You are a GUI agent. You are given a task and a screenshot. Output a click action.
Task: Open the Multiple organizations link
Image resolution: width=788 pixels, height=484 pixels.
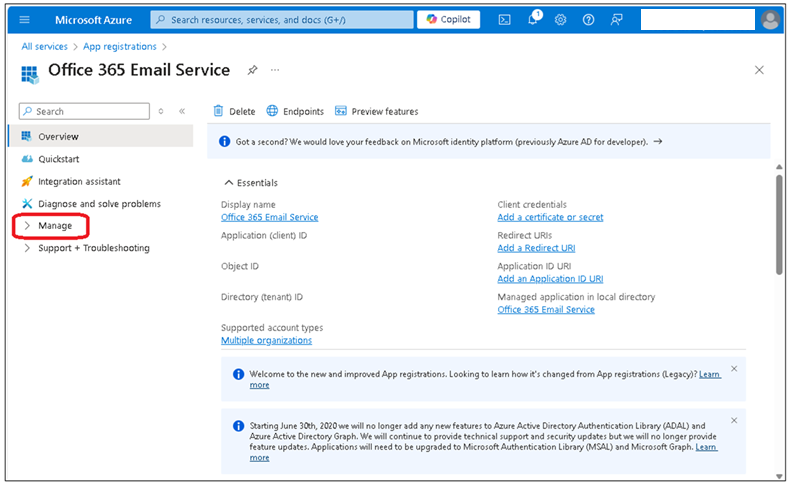(266, 340)
